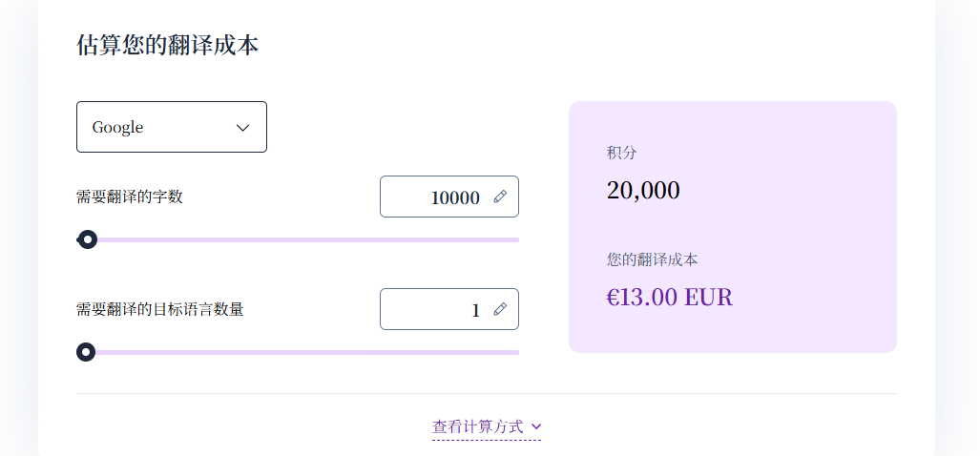This screenshot has width=980, height=456.
Task: Click the chevron arrow in the Google selector
Action: pos(242,128)
